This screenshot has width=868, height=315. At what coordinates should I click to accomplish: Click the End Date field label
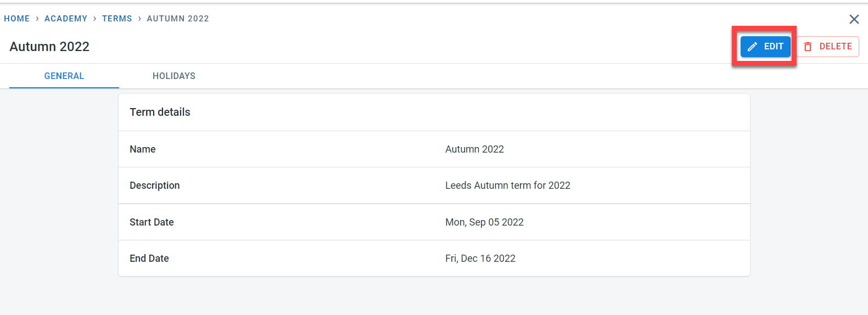click(x=149, y=258)
